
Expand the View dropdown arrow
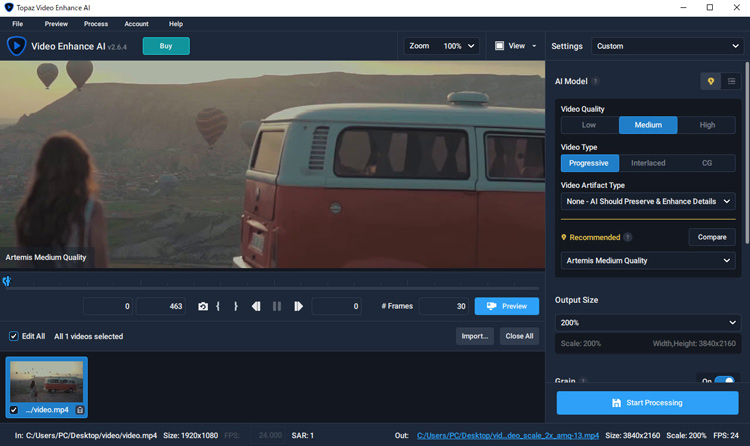534,46
